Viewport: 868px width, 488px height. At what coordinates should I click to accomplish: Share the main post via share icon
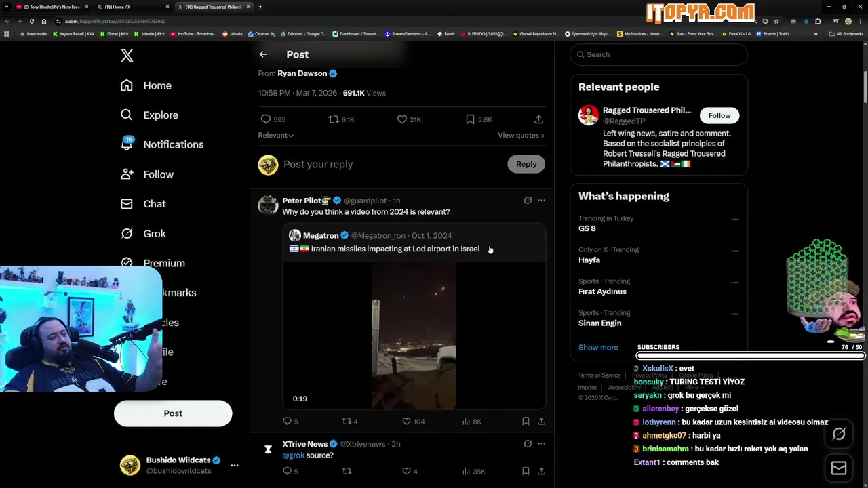point(538,119)
